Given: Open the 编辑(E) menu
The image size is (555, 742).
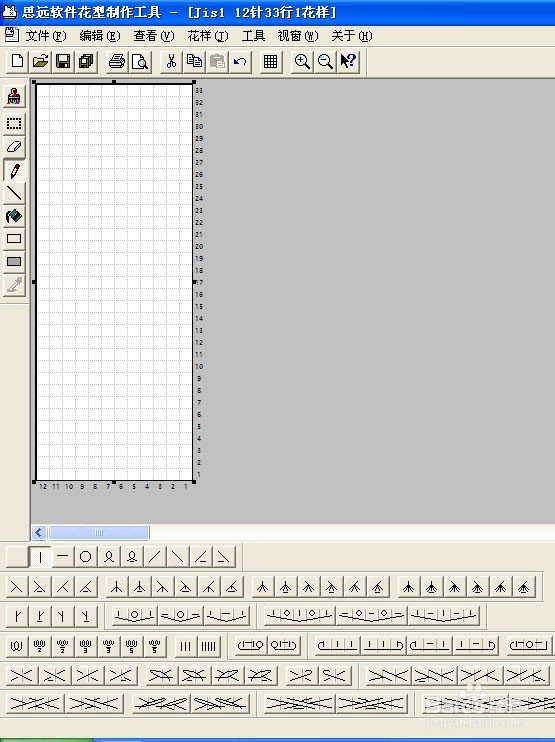Looking at the screenshot, I should click(x=100, y=36).
